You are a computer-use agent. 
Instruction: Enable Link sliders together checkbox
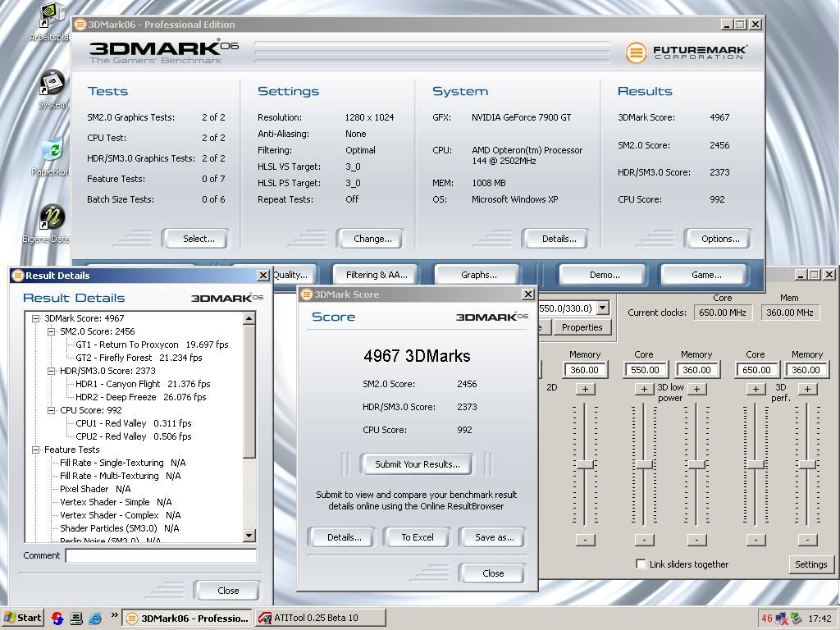tap(641, 564)
